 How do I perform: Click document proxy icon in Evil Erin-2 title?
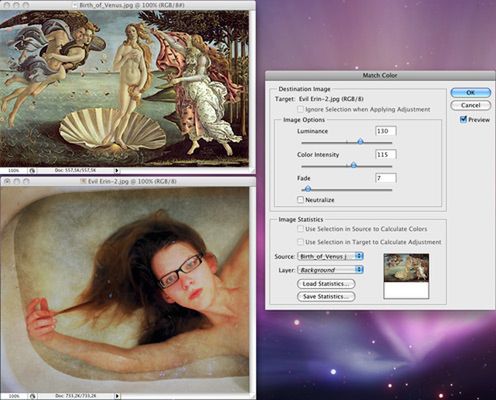83,181
